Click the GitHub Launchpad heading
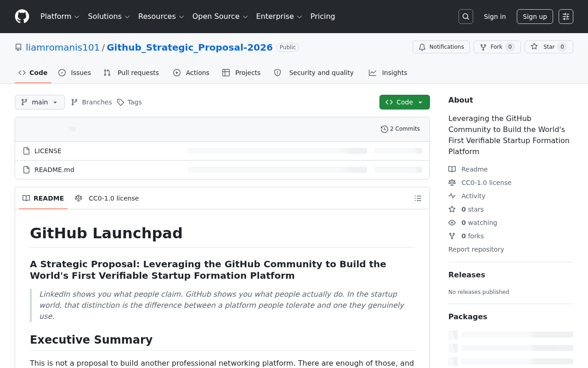588x368 pixels. [106, 233]
